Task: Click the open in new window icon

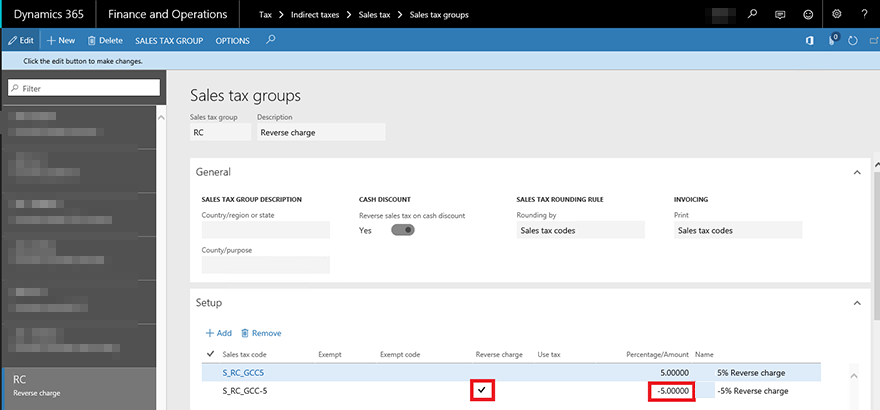Action: (873, 41)
